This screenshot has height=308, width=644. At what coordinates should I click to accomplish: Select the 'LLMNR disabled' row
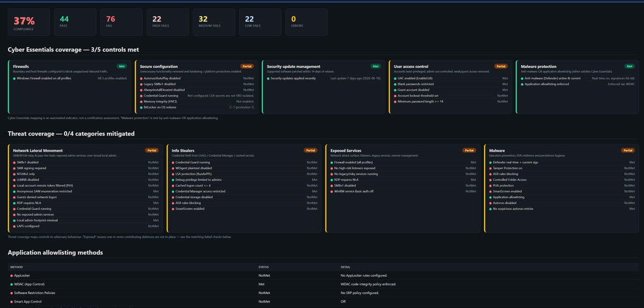[86, 180]
